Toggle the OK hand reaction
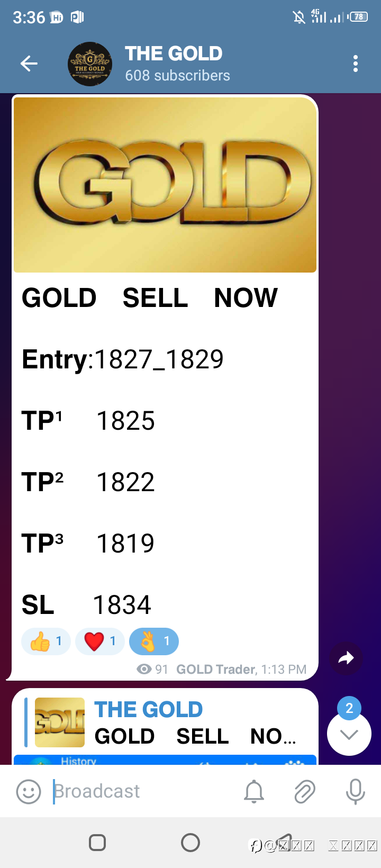The height and width of the screenshot is (868, 381). point(154,641)
